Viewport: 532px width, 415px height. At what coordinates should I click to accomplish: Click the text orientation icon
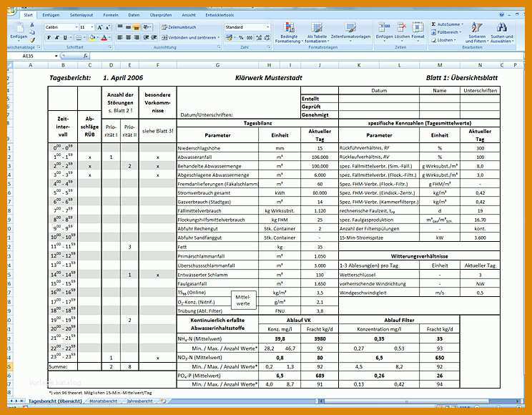pyautogui.click(x=147, y=26)
